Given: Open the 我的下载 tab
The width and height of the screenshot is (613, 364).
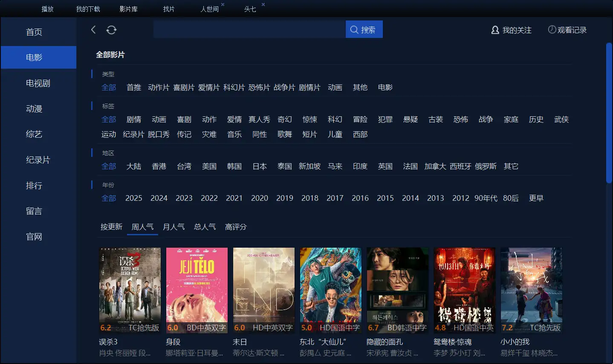Looking at the screenshot, I should pos(88,9).
